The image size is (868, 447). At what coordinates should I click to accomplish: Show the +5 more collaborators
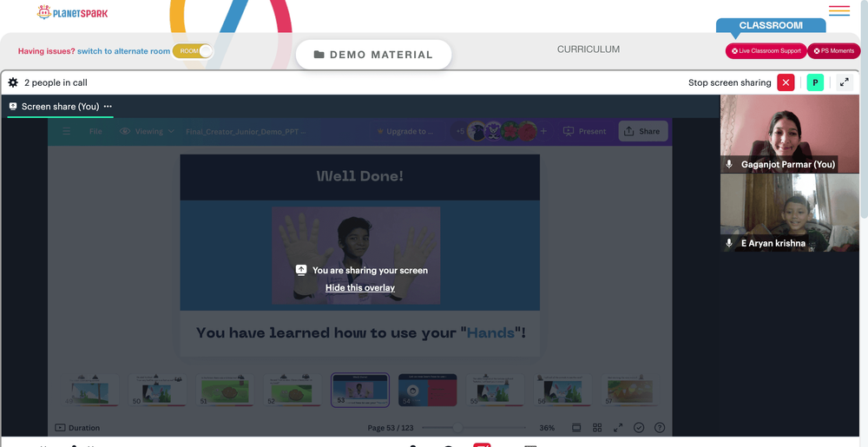point(460,131)
